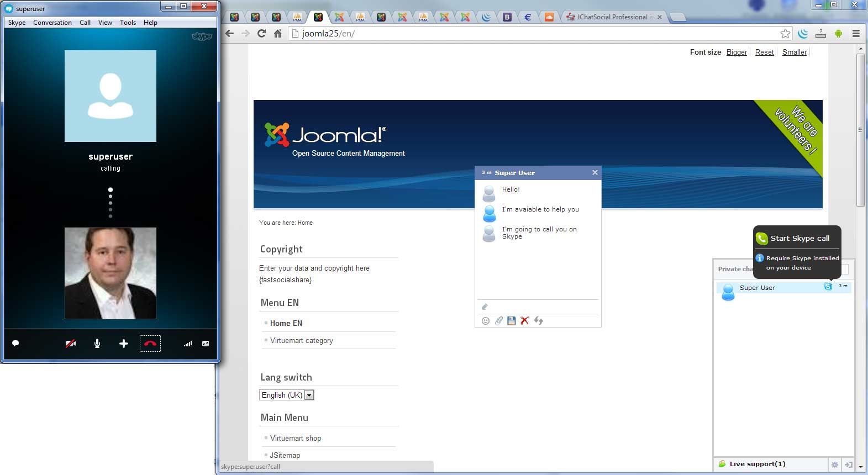The image size is (868, 475).
Task: Click the browser forward arrow
Action: [x=246, y=33]
